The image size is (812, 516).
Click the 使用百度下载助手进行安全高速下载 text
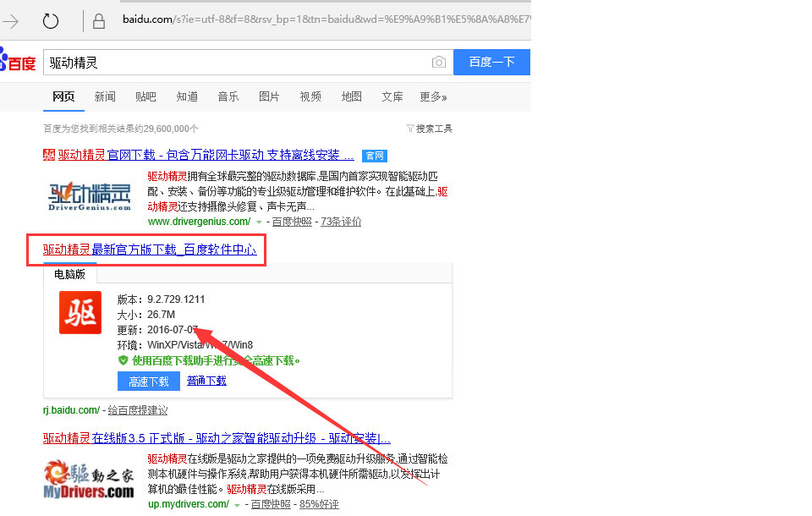(216, 360)
